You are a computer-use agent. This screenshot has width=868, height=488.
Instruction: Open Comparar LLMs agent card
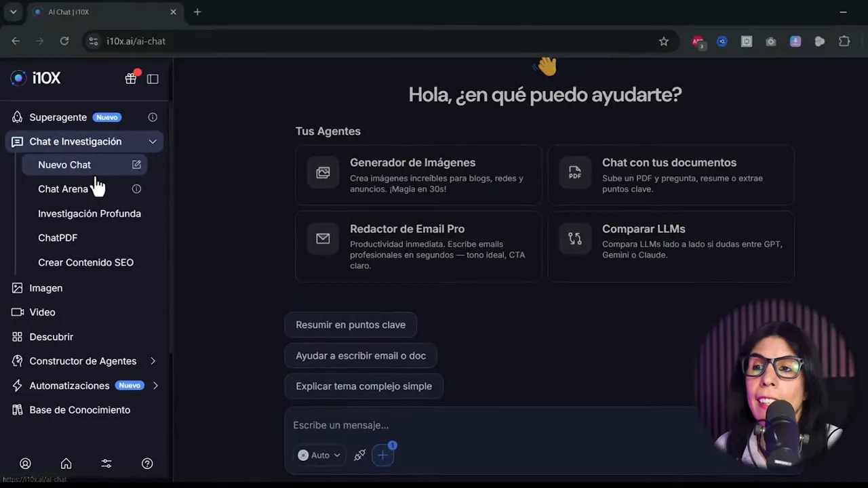tap(671, 247)
